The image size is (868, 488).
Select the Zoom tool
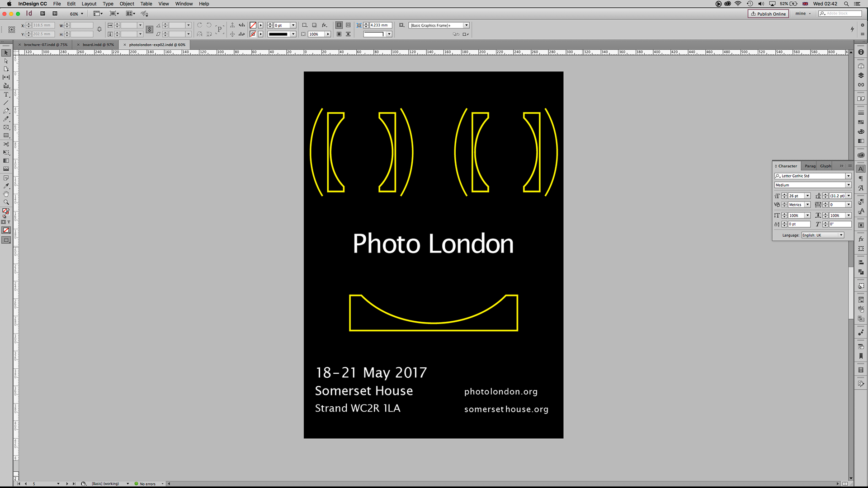[6, 202]
